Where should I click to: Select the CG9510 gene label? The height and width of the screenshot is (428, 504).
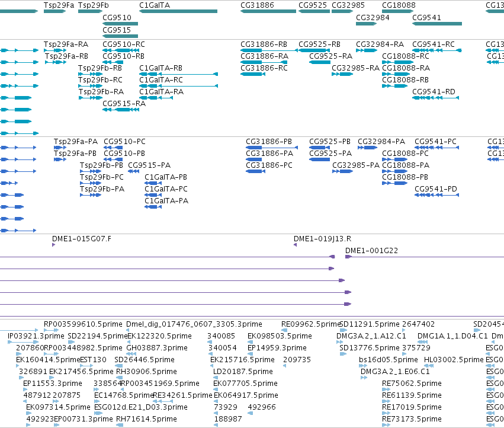pyautogui.click(x=117, y=18)
